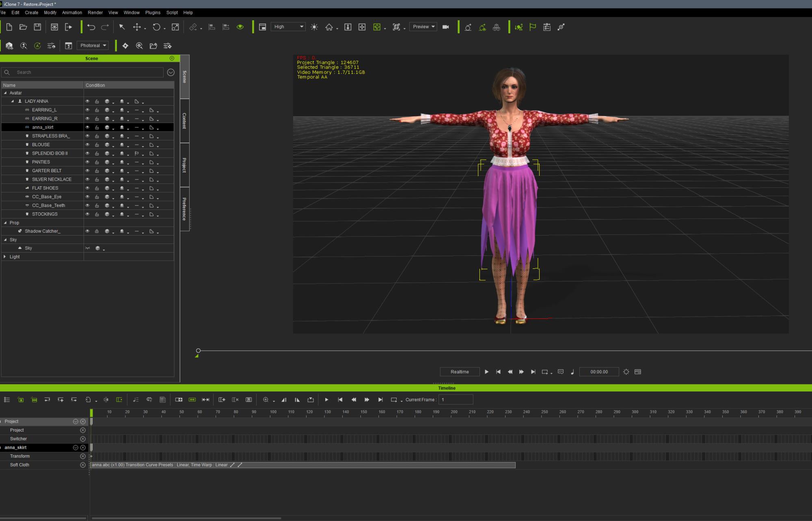Click the video camera record icon
The width and height of the screenshot is (812, 521).
(445, 27)
